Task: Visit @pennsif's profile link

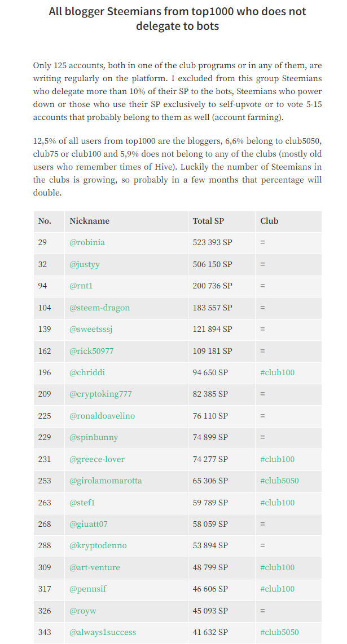Action: click(x=87, y=589)
